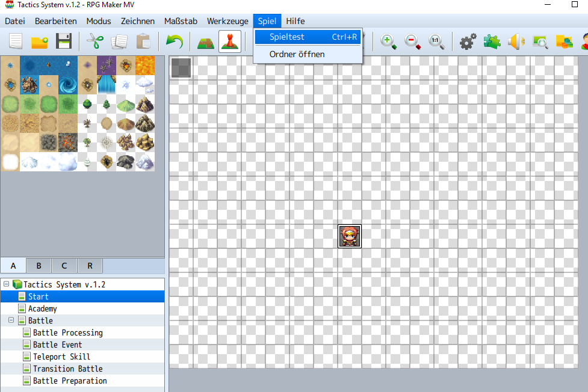
Task: Click the New Project icon
Action: pos(16,41)
